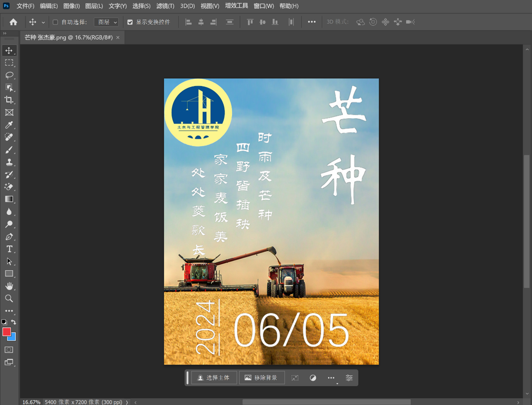Open the 图层 auto-select dropdown
The width and height of the screenshot is (532, 405).
[x=106, y=22]
